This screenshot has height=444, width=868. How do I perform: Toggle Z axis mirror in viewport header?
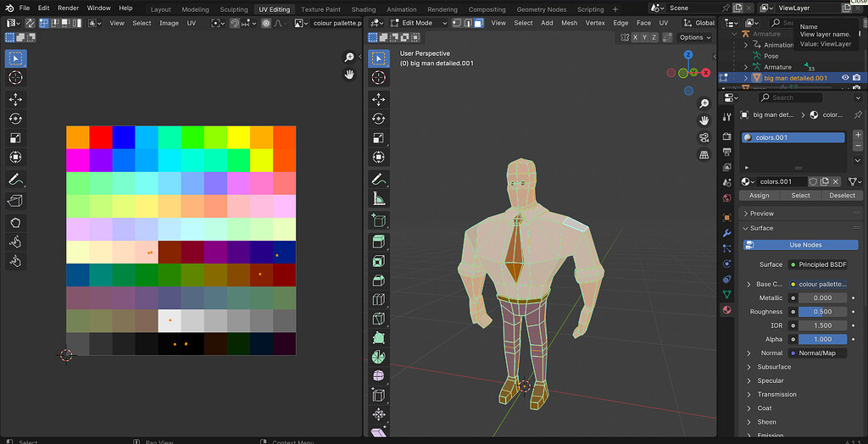click(654, 37)
